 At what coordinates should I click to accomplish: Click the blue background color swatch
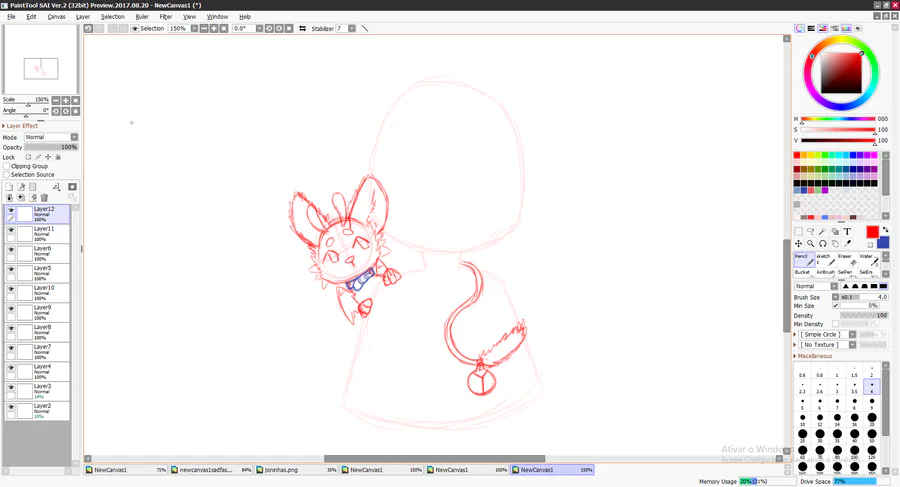884,243
